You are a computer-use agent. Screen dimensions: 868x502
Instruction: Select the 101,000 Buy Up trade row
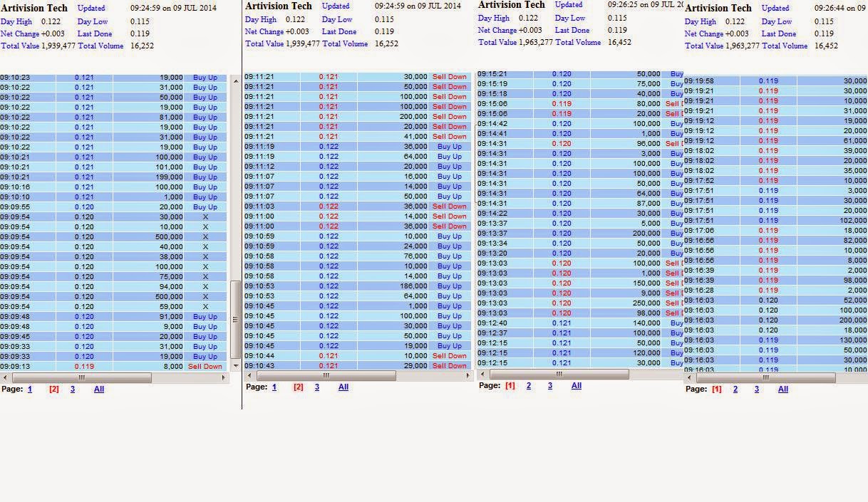(113, 167)
